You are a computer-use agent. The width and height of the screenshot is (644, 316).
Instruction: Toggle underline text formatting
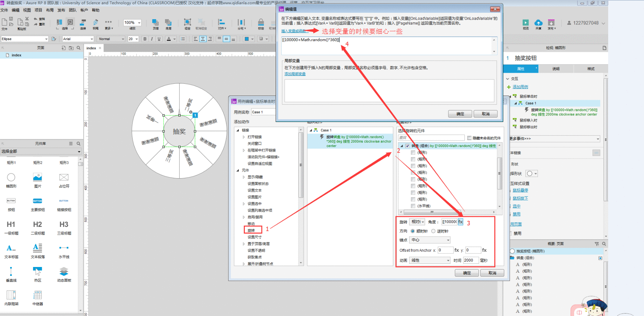tap(159, 39)
